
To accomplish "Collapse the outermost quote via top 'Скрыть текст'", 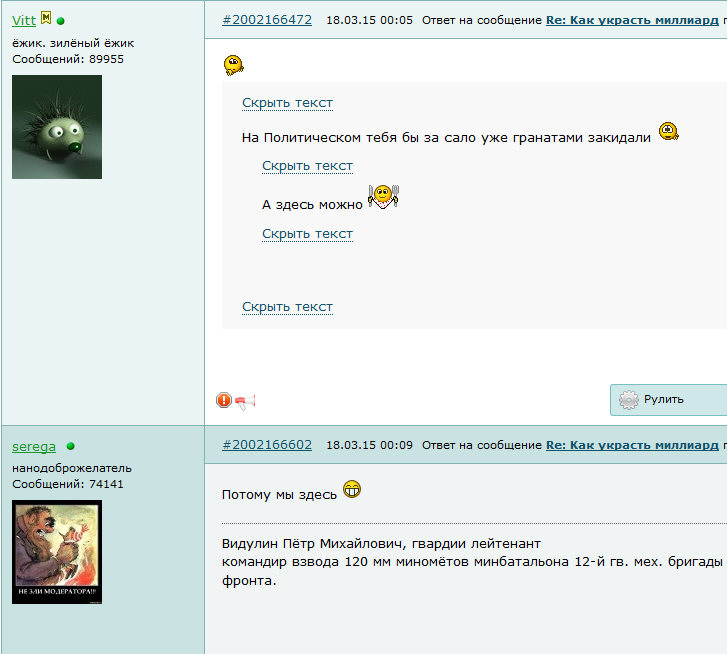I will click(287, 103).
